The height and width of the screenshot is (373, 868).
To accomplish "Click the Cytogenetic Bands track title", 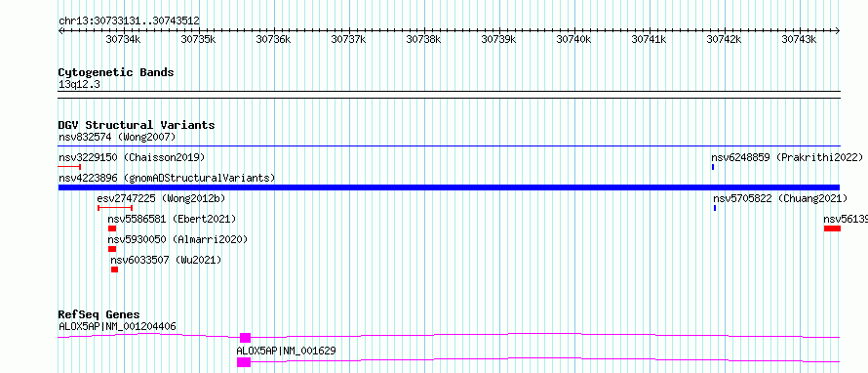I will [x=116, y=72].
